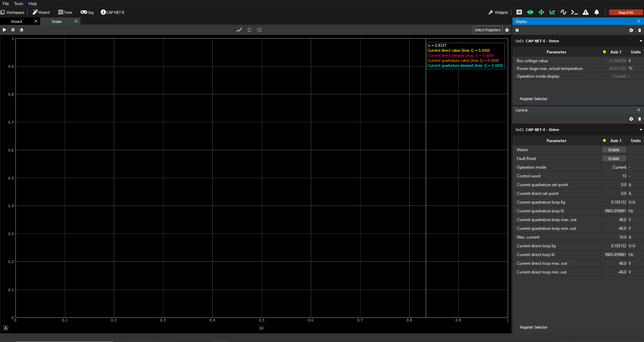This screenshot has width=644, height=342.
Task: Toggle the green chart scope widget icon
Action: click(552, 12)
